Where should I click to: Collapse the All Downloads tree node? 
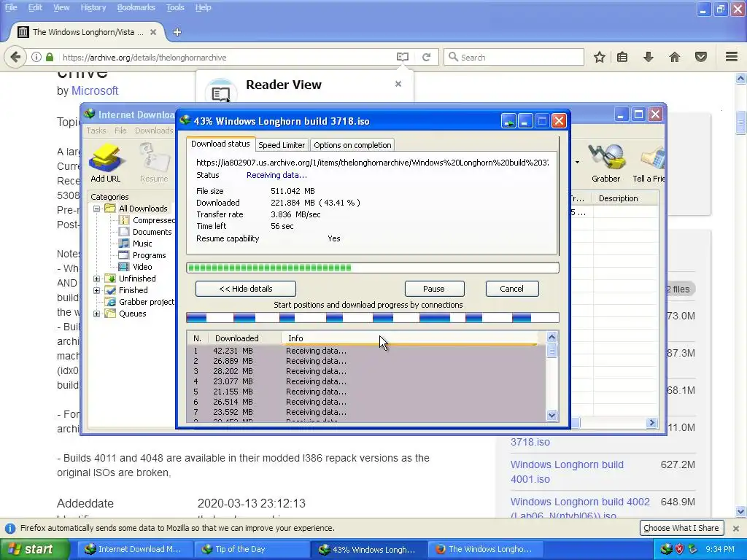click(97, 209)
